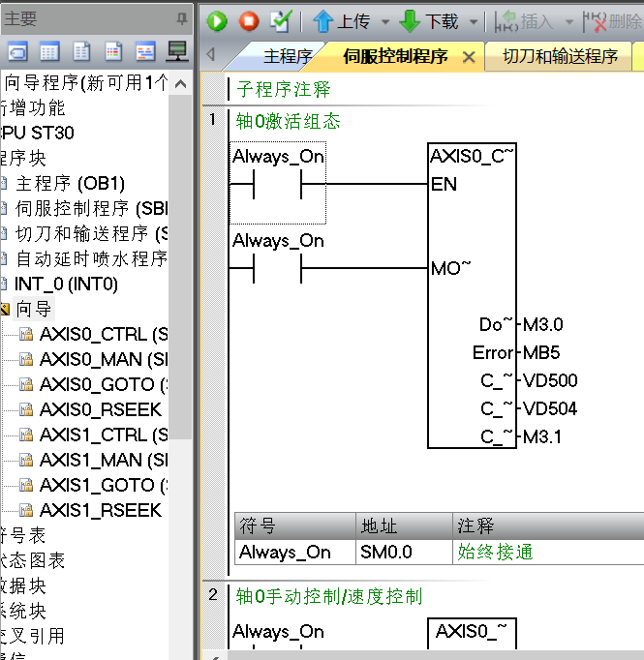Open 主程序 (OB1) in the project tree

(70, 184)
